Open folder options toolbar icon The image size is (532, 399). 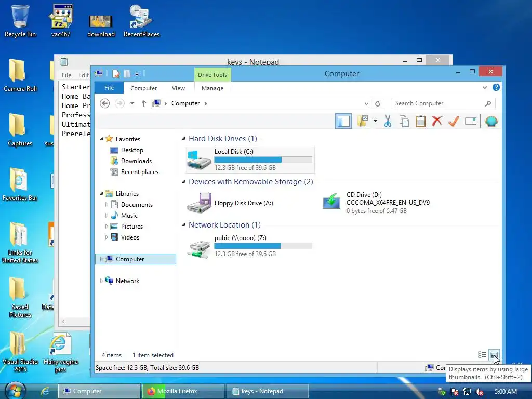pyautogui.click(x=363, y=121)
